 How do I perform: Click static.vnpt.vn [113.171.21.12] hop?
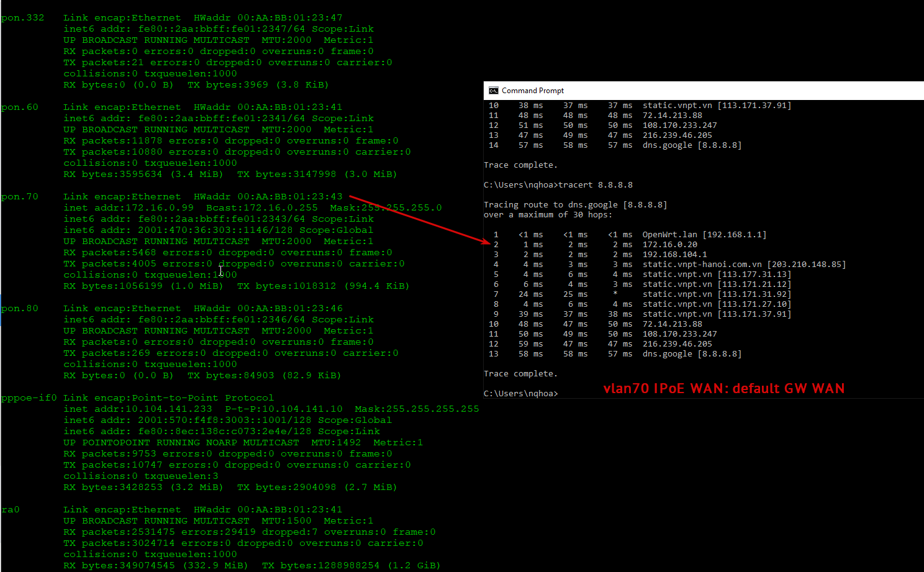717,284
